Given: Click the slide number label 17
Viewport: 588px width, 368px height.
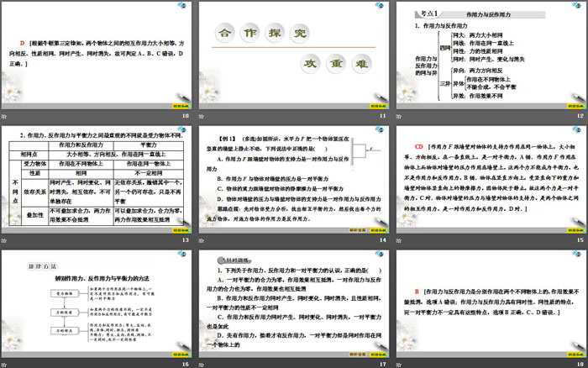Looking at the screenshot, I should tap(382, 365).
